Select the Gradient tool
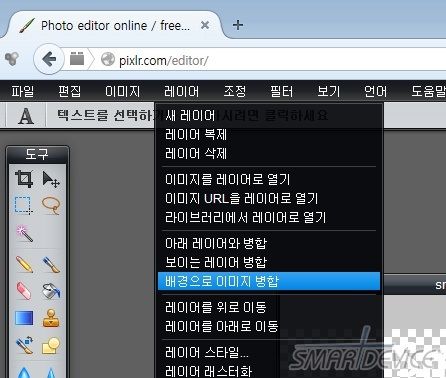 (24, 318)
